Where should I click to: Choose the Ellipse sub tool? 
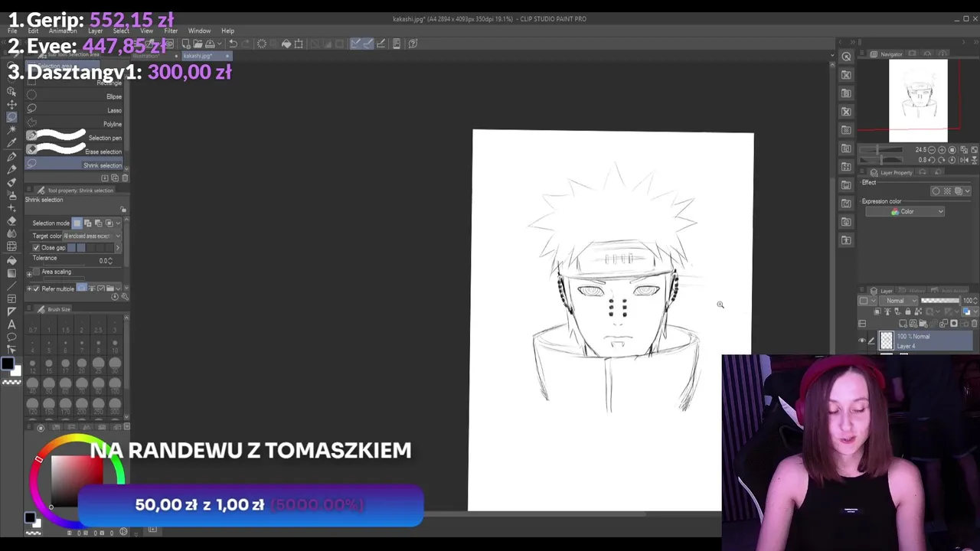pos(74,96)
